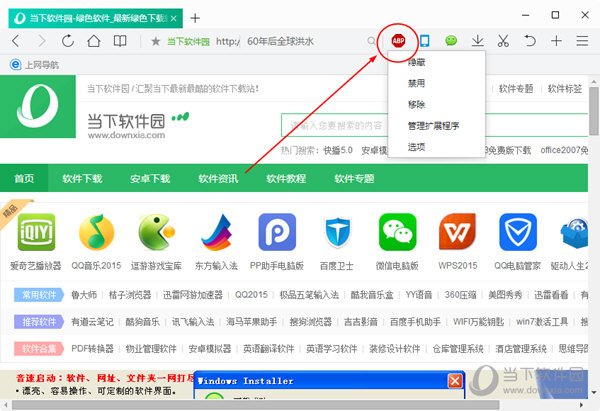600x411 pixels.
Task: Click the 当下软件园 green logo
Action: (38, 106)
